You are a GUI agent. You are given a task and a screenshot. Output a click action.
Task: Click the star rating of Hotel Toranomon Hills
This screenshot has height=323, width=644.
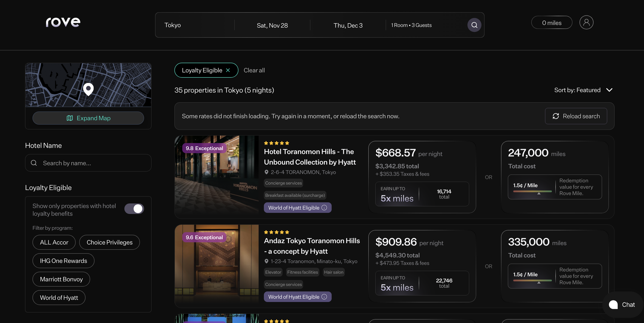coord(276,143)
